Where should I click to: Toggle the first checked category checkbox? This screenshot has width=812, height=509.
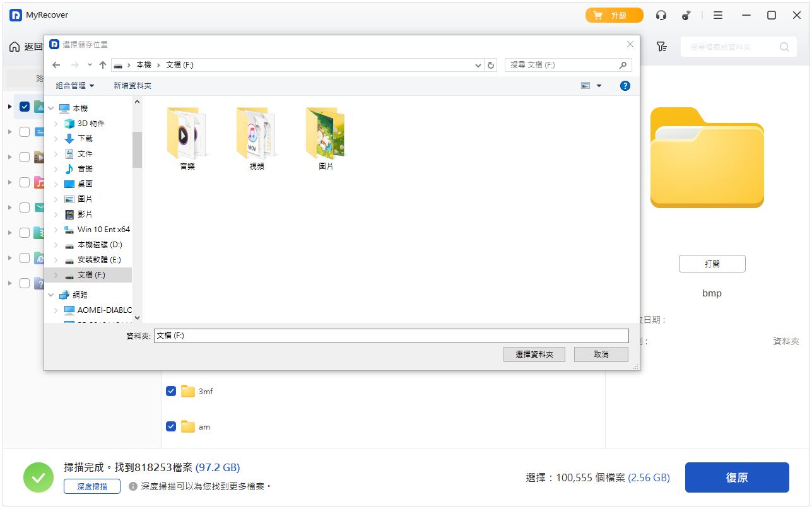pos(25,107)
